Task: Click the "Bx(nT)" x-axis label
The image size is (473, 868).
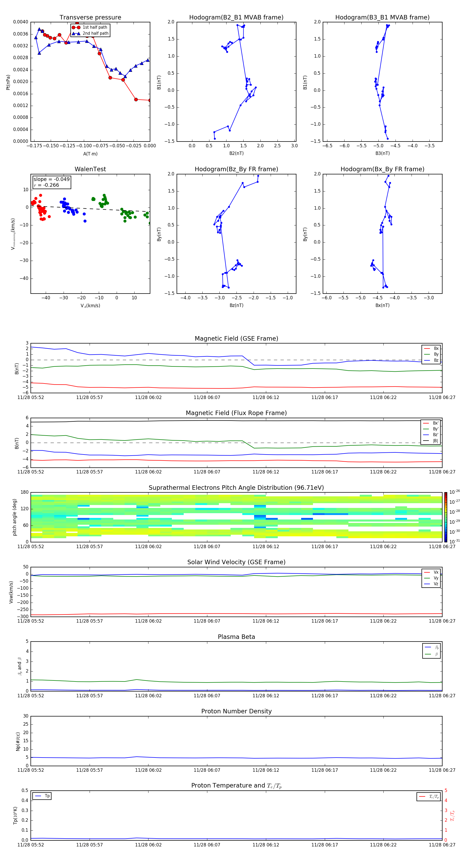Action: (x=382, y=305)
